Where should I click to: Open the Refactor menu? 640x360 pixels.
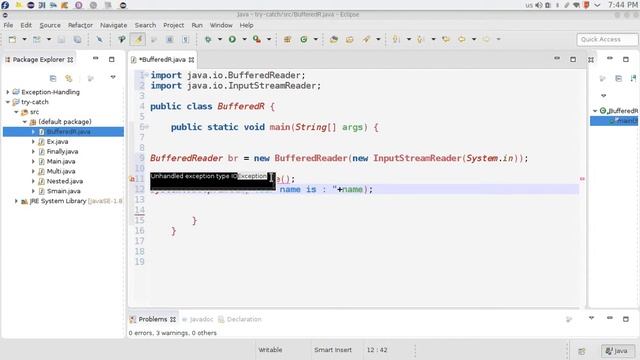click(x=80, y=25)
